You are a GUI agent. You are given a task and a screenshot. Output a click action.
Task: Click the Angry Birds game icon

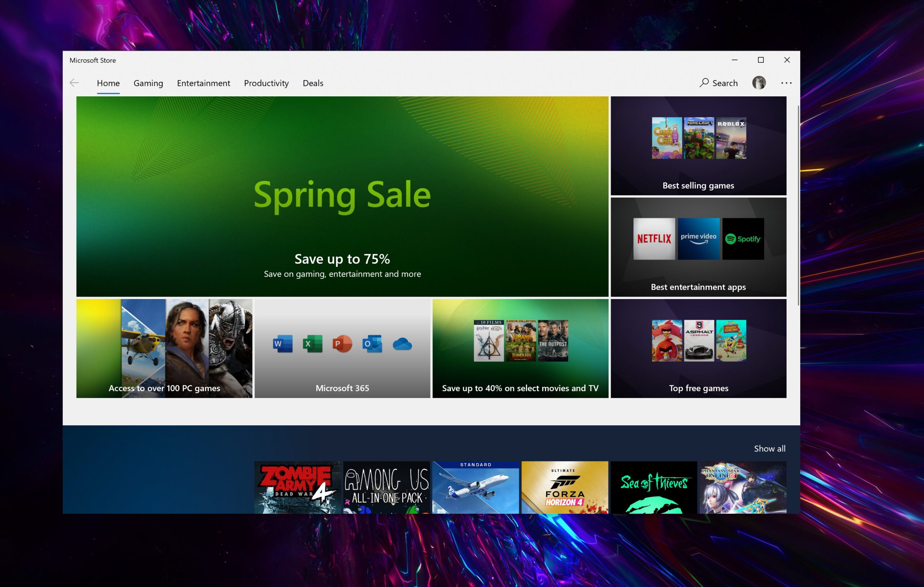coord(667,341)
